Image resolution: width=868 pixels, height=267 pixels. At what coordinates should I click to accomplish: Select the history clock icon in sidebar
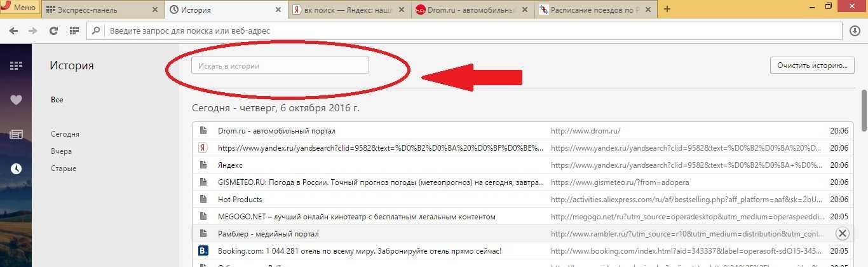coord(16,168)
